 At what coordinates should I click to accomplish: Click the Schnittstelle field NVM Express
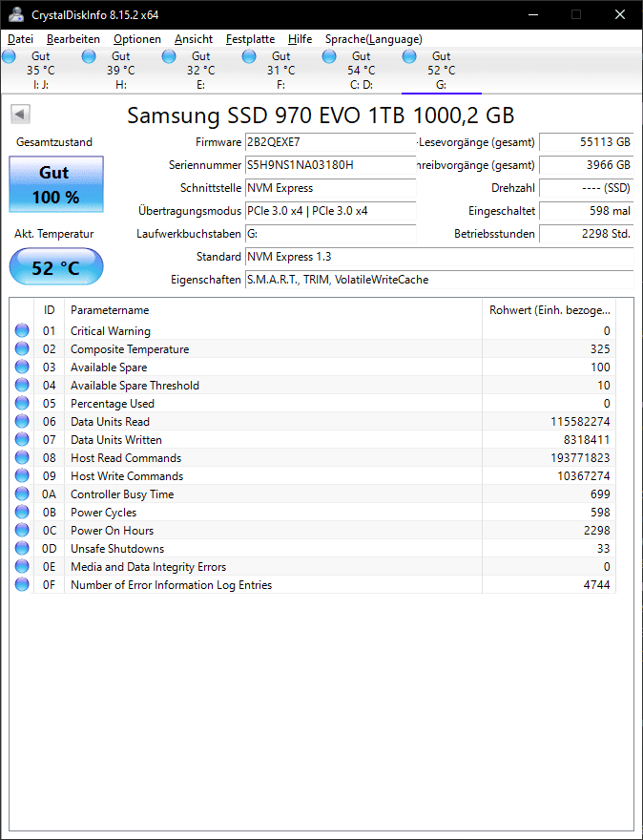(x=330, y=188)
